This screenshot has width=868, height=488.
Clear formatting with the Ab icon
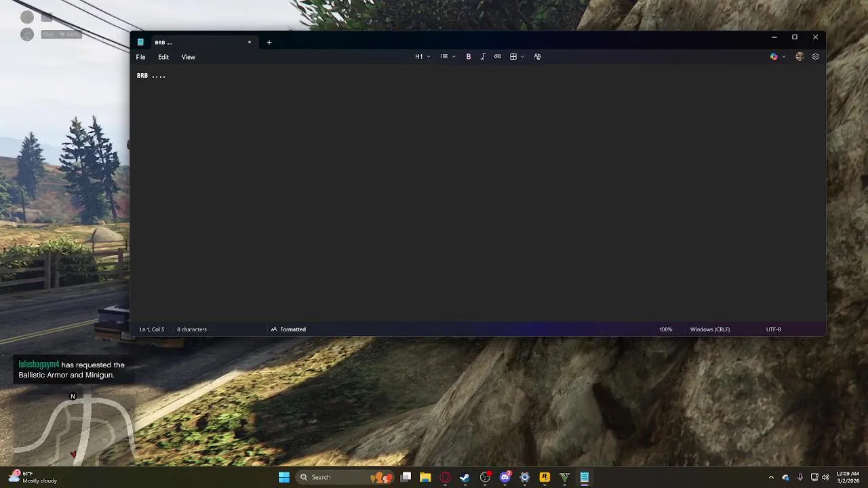(538, 57)
